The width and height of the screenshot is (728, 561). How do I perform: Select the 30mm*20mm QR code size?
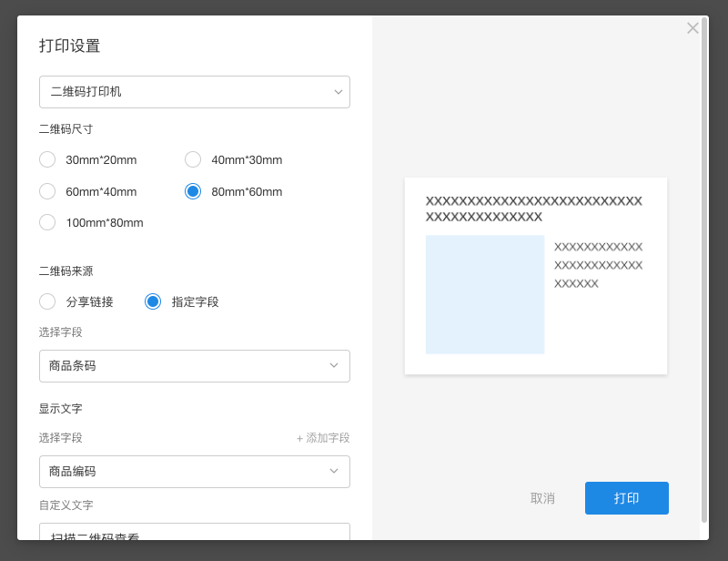coord(46,159)
